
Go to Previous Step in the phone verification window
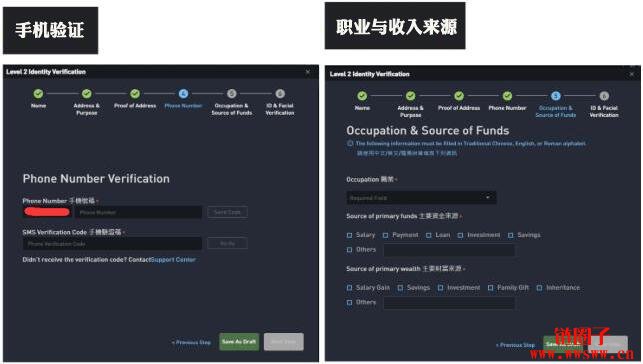coord(192,342)
